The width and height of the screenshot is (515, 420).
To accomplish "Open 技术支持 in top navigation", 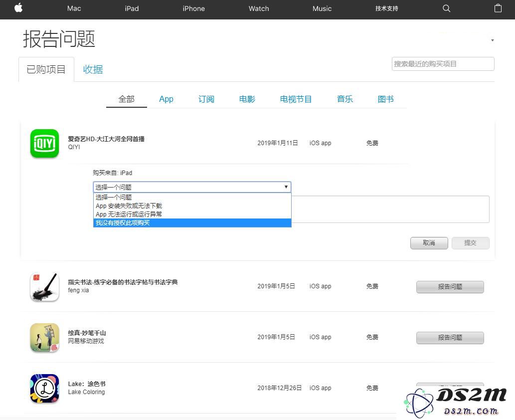I will click(x=386, y=8).
